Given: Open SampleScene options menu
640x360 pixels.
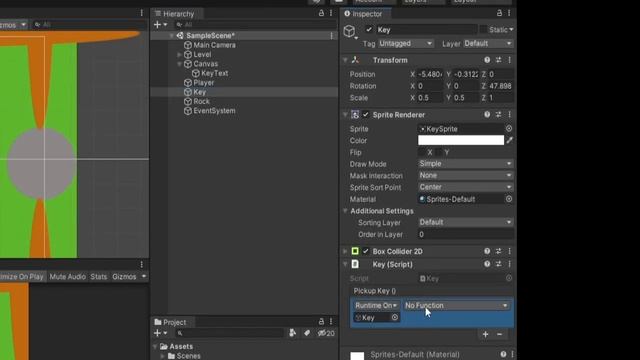Looking at the screenshot, I should point(331,36).
